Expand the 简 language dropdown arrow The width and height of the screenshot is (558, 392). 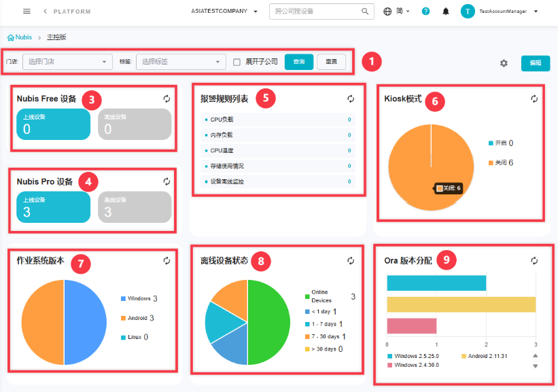coord(408,12)
